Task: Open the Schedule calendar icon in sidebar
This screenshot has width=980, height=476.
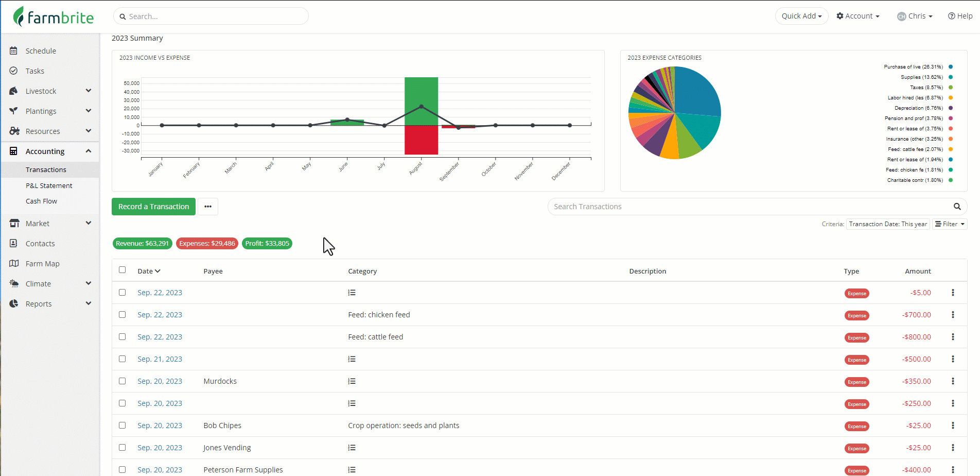Action: (x=14, y=51)
